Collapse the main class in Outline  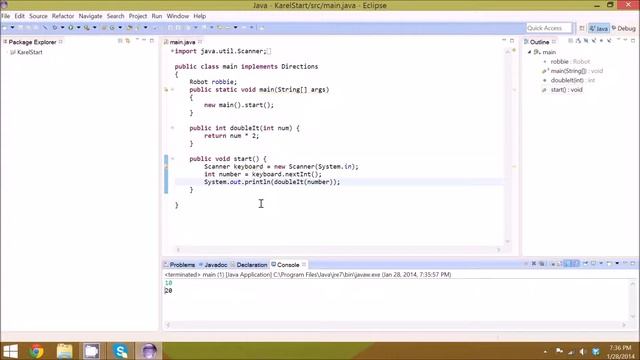coord(530,52)
